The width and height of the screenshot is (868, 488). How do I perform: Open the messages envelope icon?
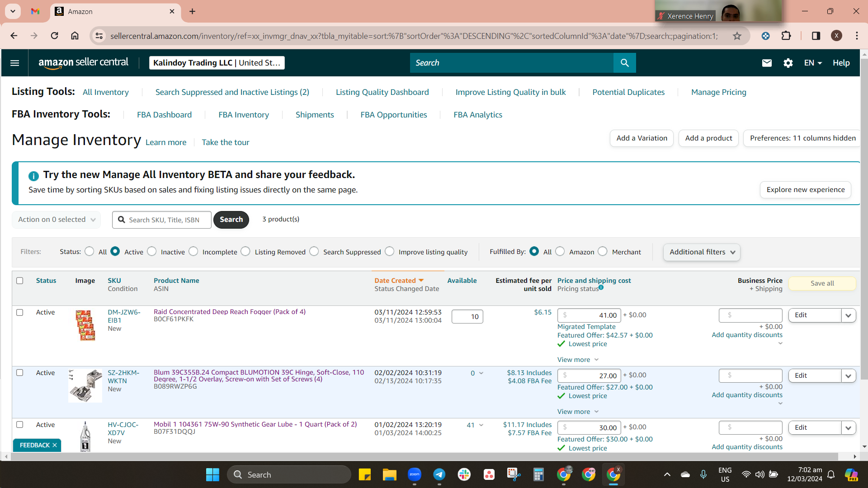(x=767, y=63)
